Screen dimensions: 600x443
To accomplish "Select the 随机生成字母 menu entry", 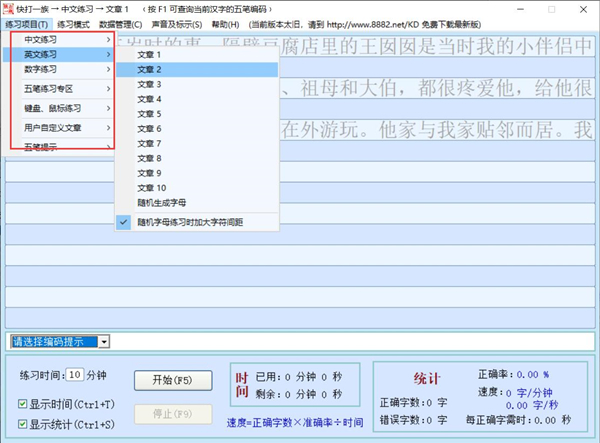I will pos(162,203).
